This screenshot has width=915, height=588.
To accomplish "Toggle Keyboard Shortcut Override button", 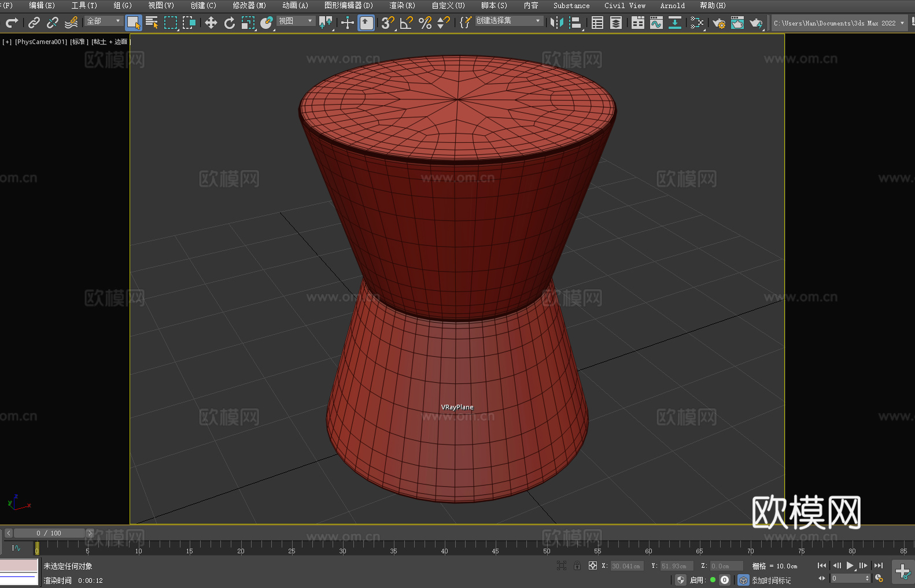I will 366,23.
